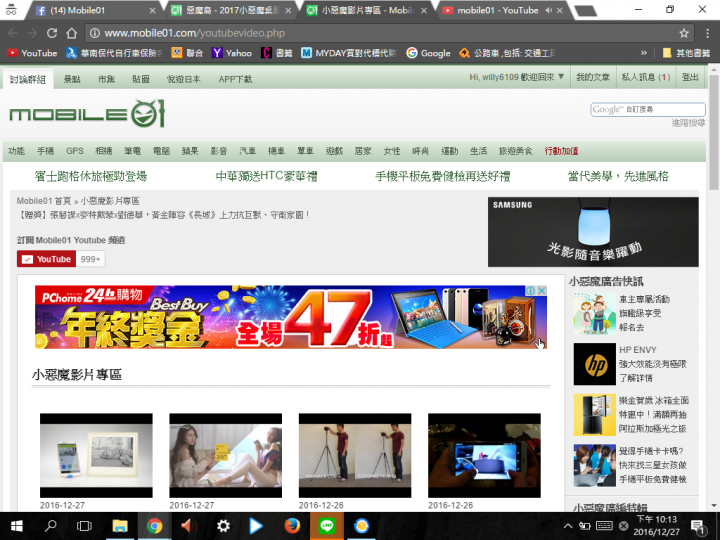This screenshot has height=540, width=720.
Task: Open a new tab
Action: point(586,11)
